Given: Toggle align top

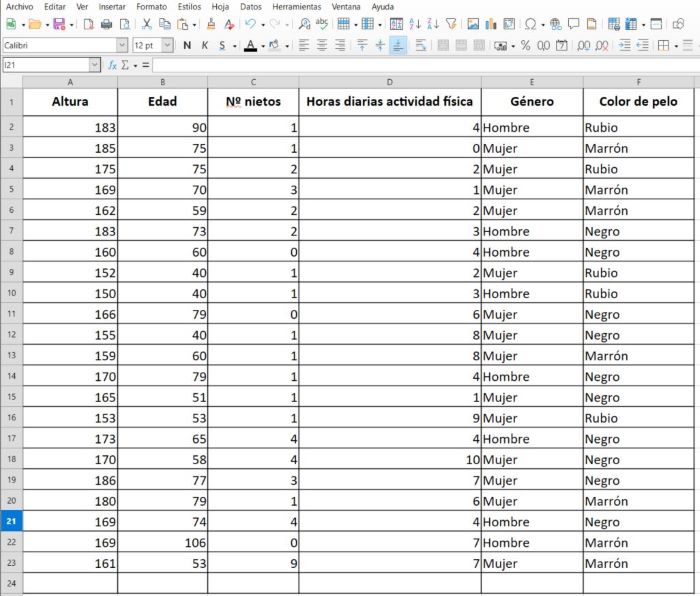Looking at the screenshot, I should tap(362, 45).
